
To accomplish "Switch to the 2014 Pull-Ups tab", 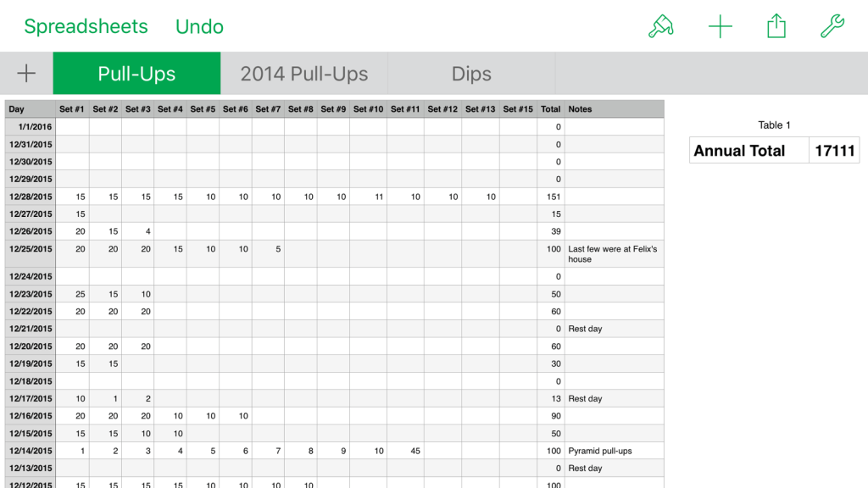I will click(304, 74).
